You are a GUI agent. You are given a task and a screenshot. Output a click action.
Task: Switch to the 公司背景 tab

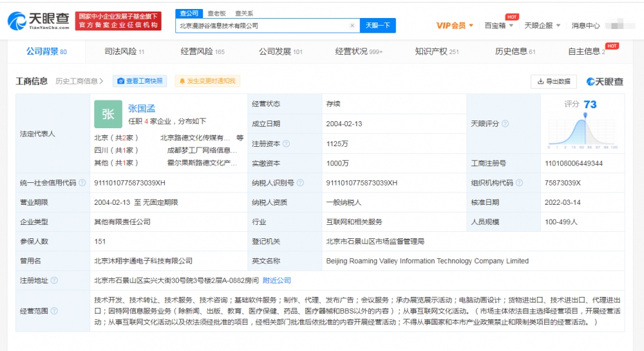point(46,52)
